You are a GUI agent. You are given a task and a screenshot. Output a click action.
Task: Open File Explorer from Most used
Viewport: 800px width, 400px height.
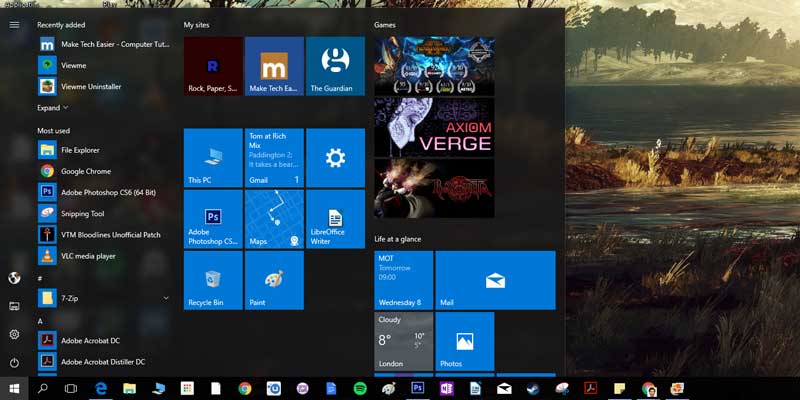coord(80,150)
